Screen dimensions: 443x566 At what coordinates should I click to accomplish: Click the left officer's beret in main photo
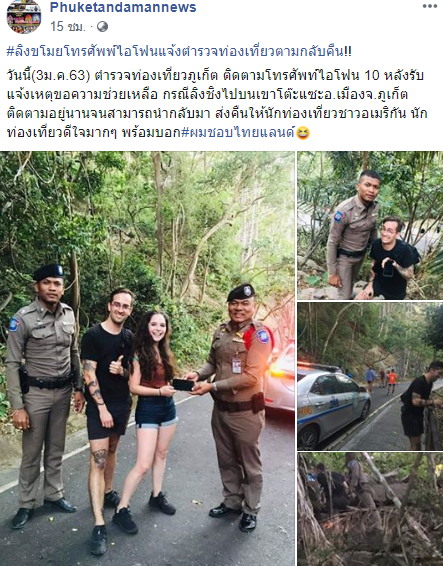pos(49,272)
